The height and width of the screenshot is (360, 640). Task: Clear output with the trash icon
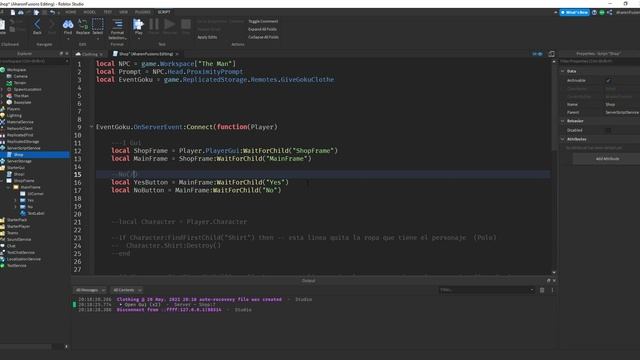tap(542, 290)
